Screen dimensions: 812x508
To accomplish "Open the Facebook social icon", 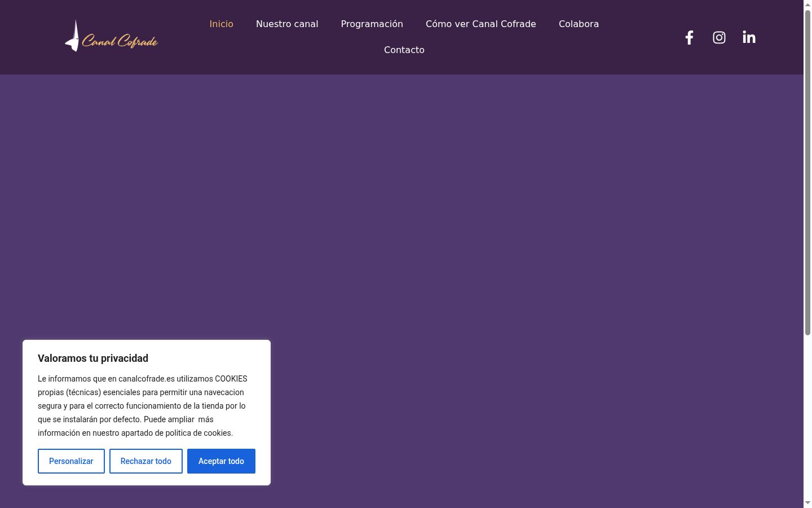I will click(x=689, y=38).
